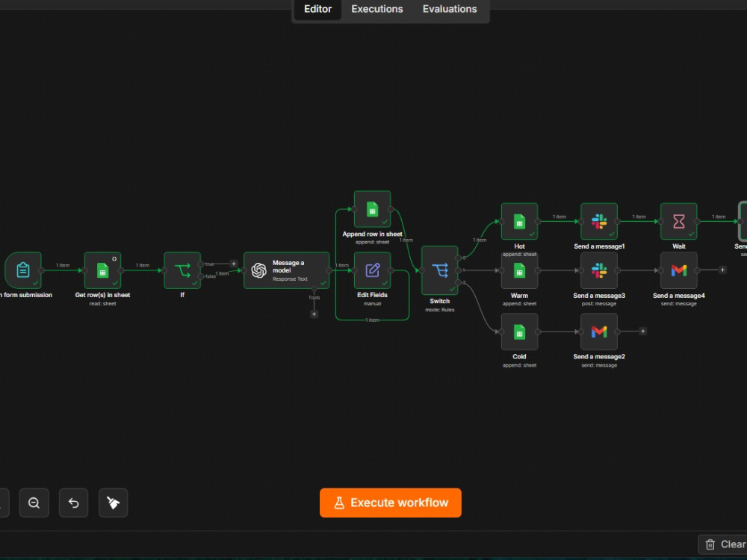Viewport: 747px width, 560px height.
Task: Click the Clear button with trash icon
Action: pyautogui.click(x=724, y=544)
